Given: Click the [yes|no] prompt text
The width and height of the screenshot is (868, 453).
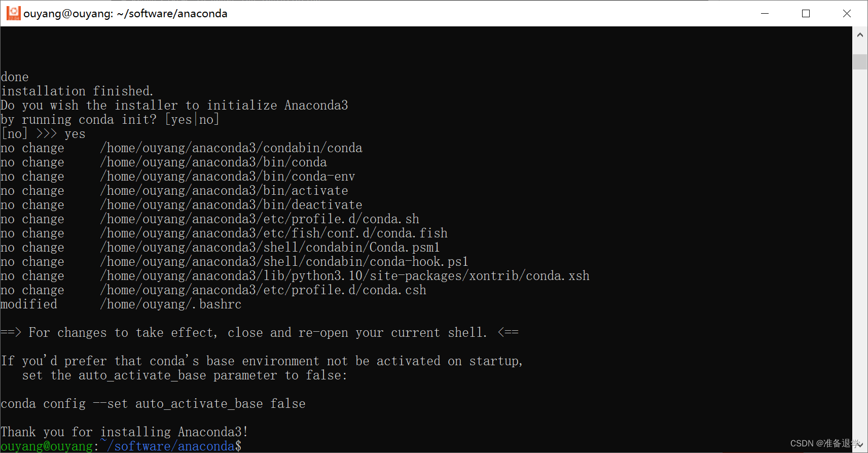Looking at the screenshot, I should [192, 119].
